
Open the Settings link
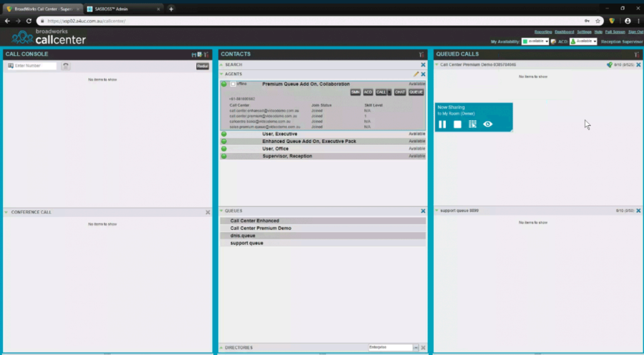click(x=584, y=32)
